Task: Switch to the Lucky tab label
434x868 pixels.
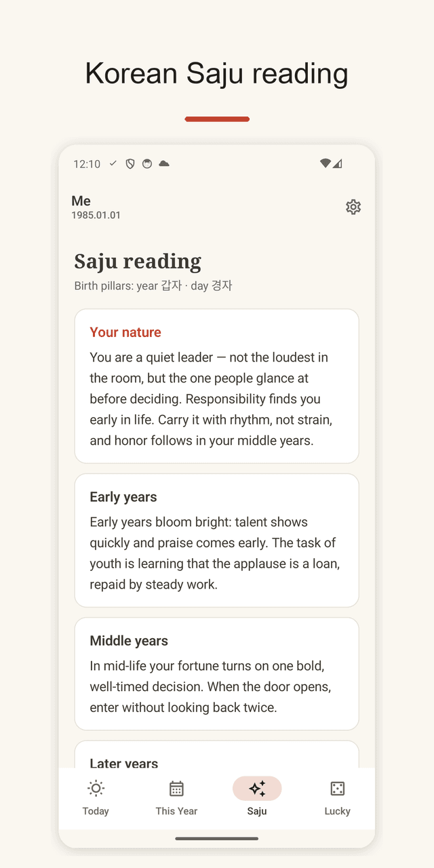Action: click(x=337, y=811)
